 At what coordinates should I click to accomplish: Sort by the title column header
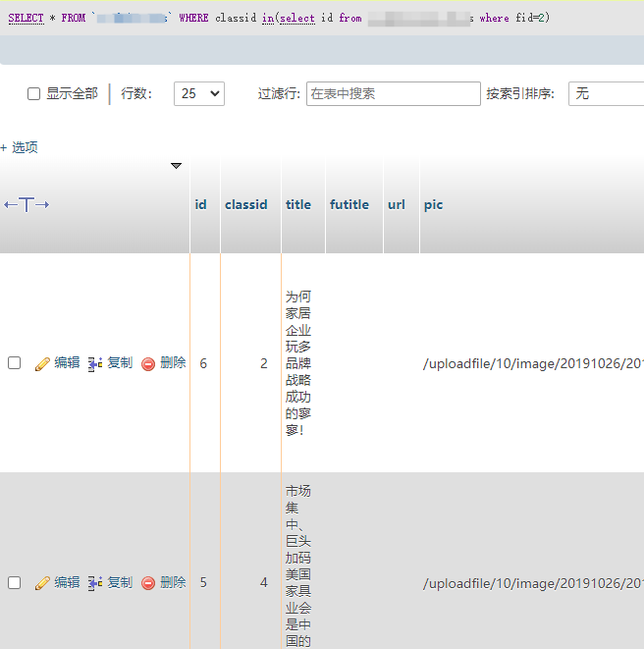coord(298,205)
